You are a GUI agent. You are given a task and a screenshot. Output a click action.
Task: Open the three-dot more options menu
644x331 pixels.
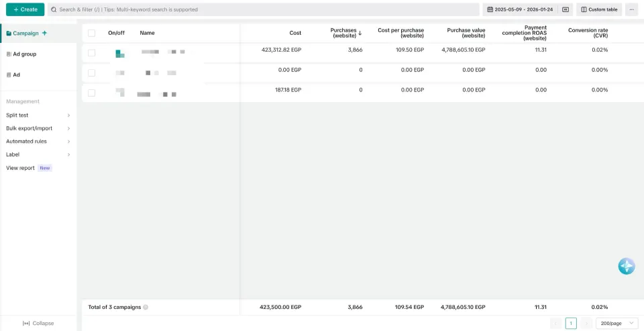click(632, 9)
